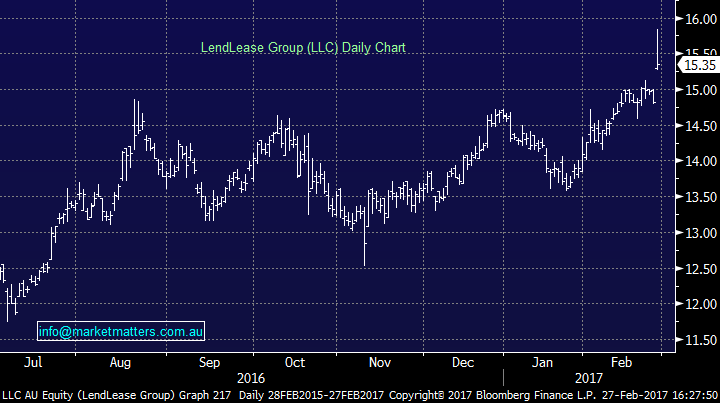Select the 12.50 price axis label
720x403 pixels.
701,269
